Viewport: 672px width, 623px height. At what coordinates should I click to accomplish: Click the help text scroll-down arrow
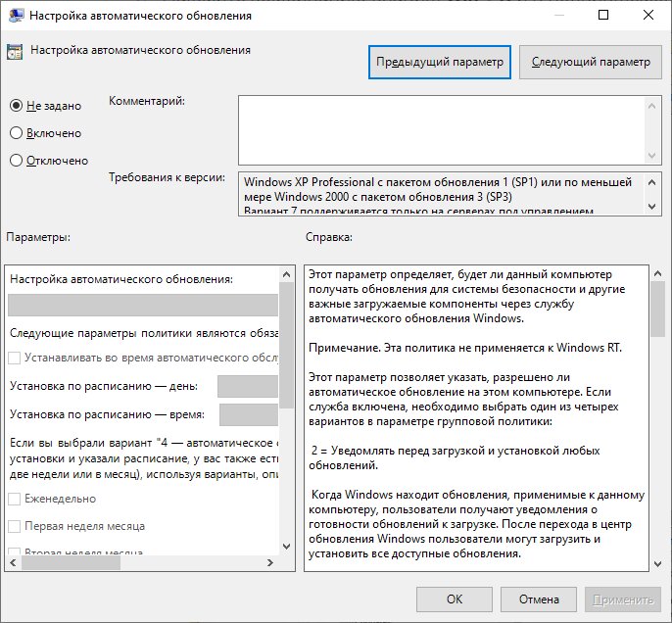click(x=658, y=564)
